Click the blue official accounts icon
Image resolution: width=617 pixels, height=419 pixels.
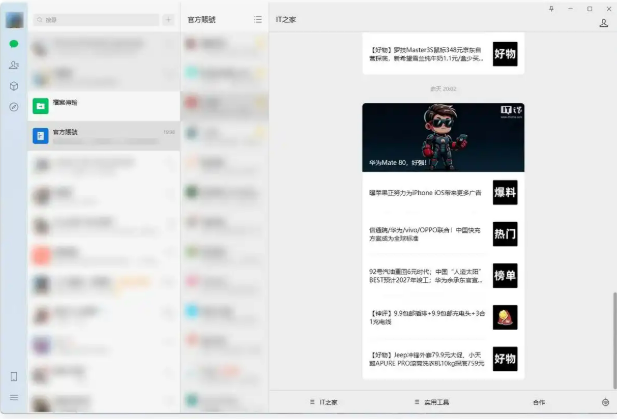[x=41, y=136]
